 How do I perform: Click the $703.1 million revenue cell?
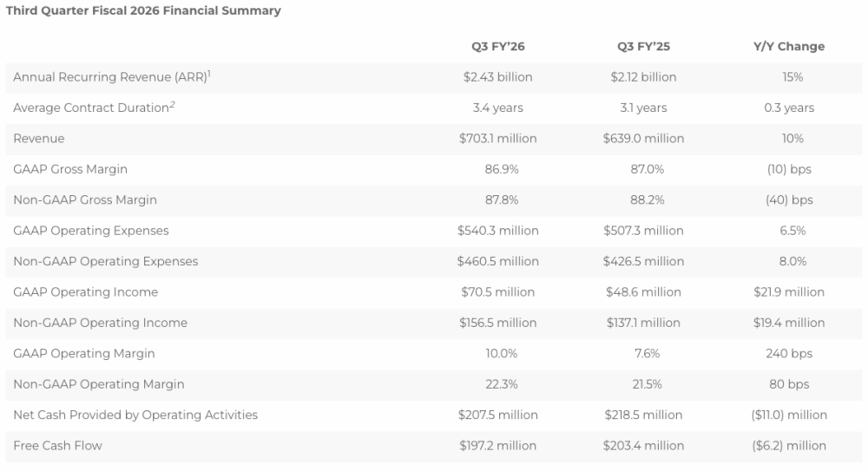pos(497,139)
